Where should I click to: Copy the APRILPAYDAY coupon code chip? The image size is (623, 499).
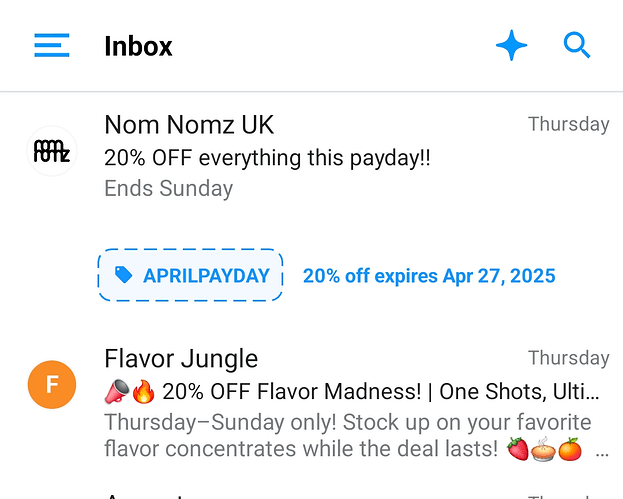tap(190, 275)
